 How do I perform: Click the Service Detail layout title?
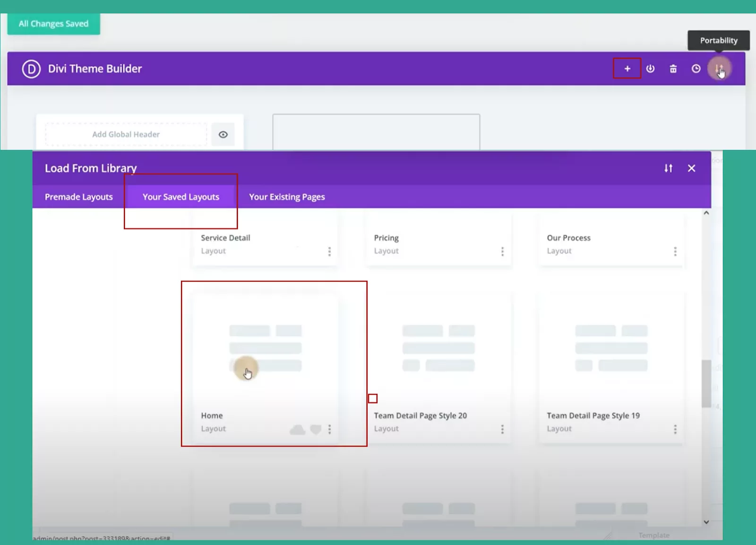(225, 238)
